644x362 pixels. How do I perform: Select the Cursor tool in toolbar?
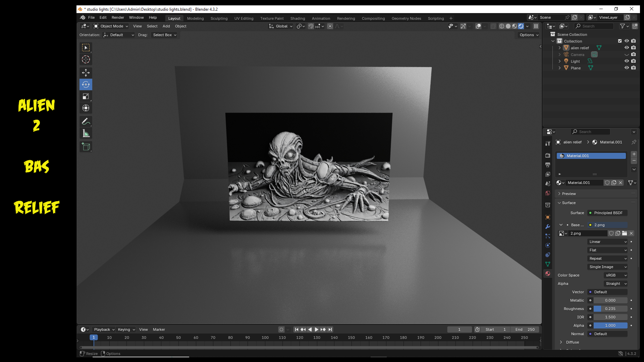pos(86,59)
